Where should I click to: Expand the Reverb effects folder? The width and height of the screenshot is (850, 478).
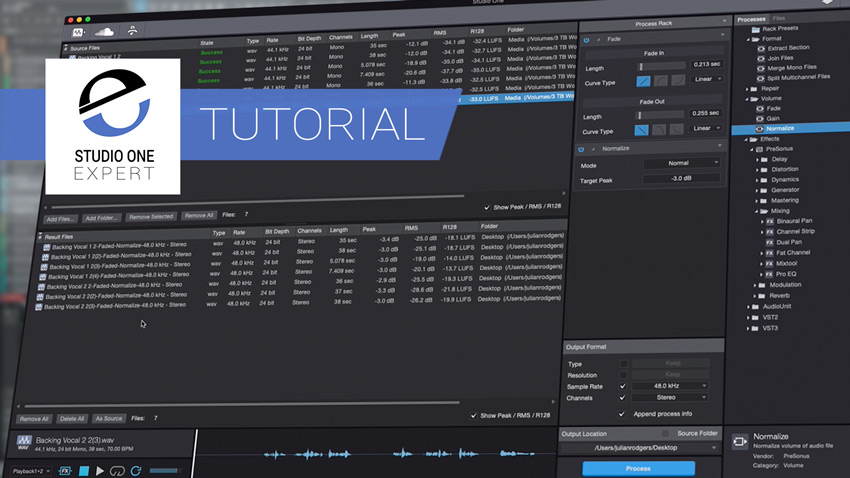[x=755, y=296]
